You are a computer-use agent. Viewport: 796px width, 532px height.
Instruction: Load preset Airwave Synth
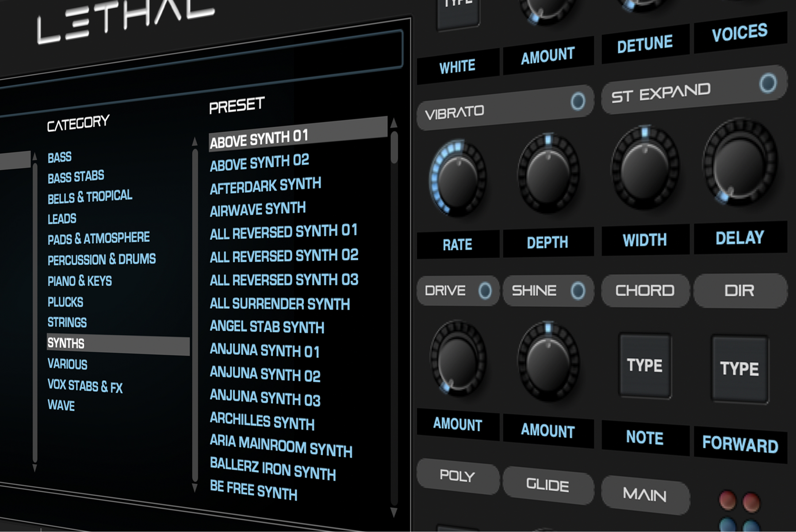258,209
